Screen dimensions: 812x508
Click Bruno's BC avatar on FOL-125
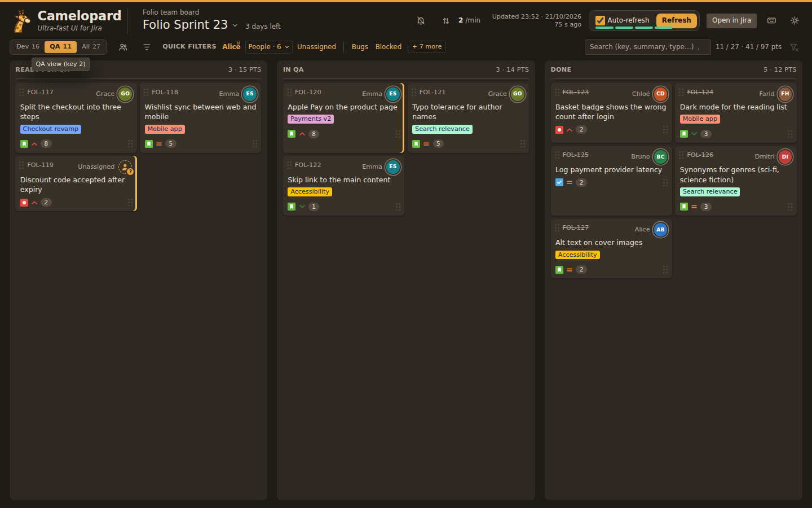click(x=660, y=157)
